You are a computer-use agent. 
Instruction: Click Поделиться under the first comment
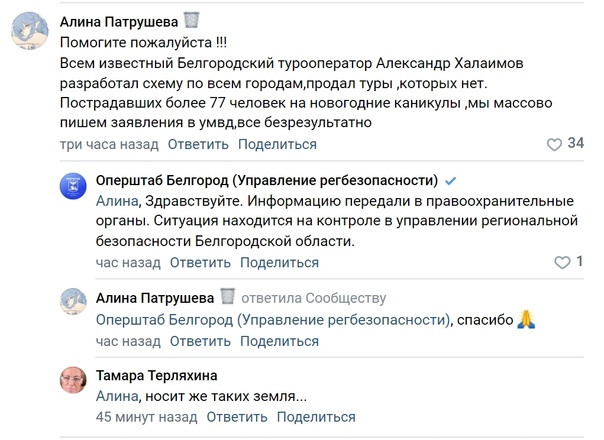(x=277, y=144)
